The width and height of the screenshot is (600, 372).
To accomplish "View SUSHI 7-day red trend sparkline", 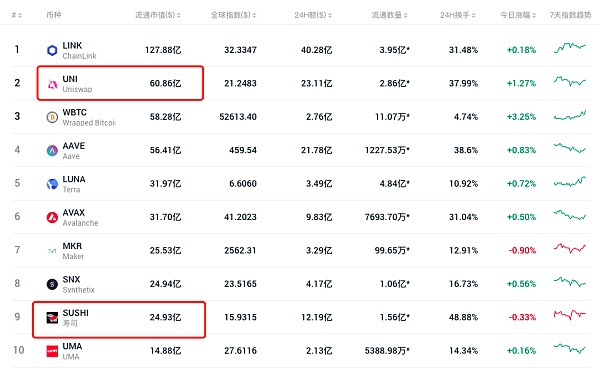I will tap(570, 315).
